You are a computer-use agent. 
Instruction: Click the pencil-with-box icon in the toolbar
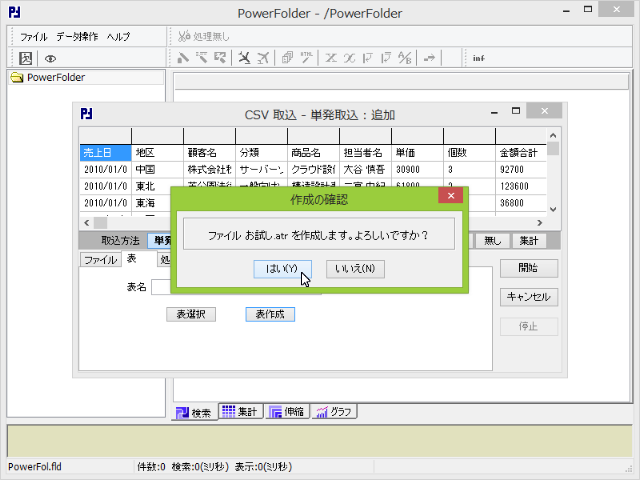(220, 58)
